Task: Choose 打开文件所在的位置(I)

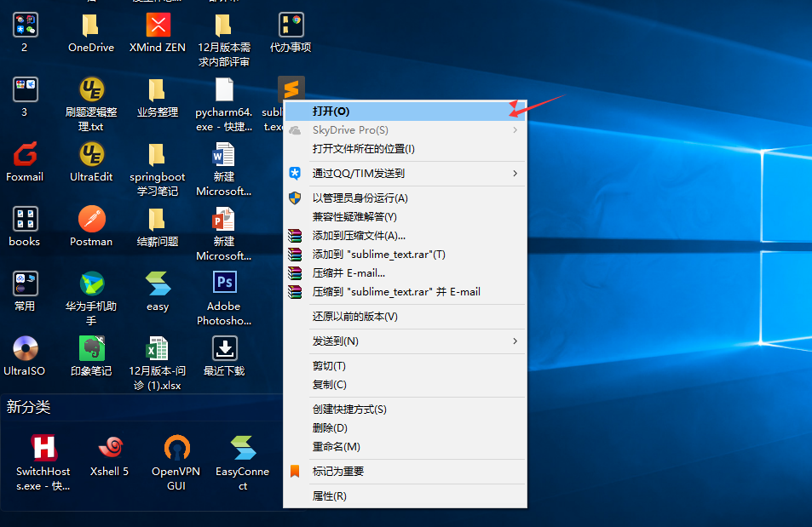Action: pos(405,149)
